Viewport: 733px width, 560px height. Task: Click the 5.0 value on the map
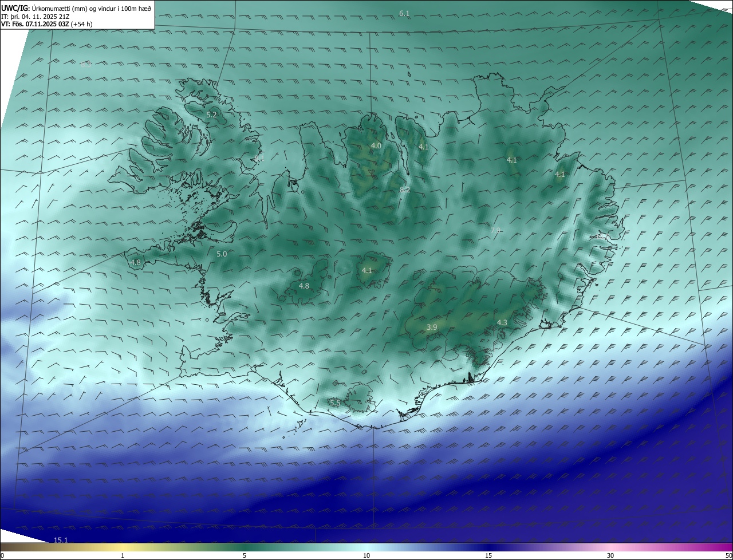tap(222, 254)
